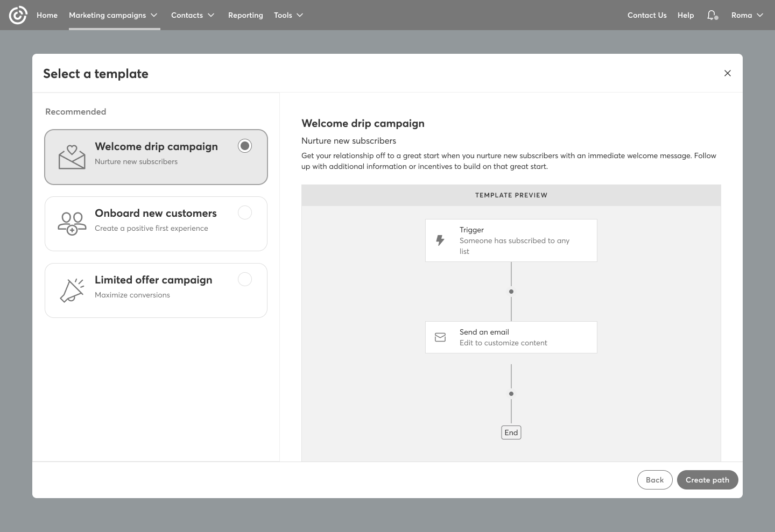Viewport: 775px width, 532px height.
Task: Click the lightning bolt Trigger icon
Action: [x=440, y=240]
